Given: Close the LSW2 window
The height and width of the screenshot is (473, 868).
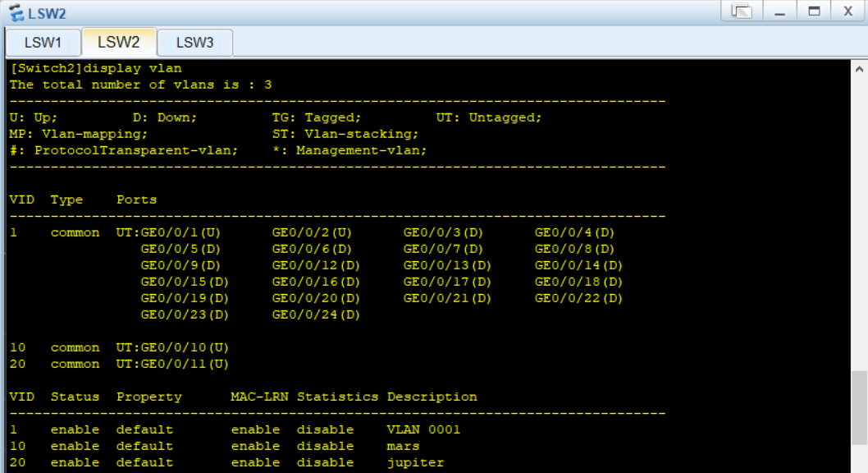Looking at the screenshot, I should pyautogui.click(x=847, y=11).
